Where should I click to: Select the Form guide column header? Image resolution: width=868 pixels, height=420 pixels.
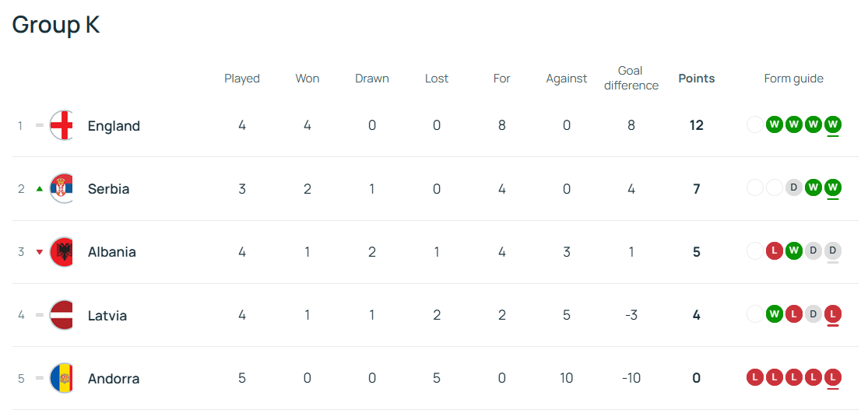tap(794, 79)
